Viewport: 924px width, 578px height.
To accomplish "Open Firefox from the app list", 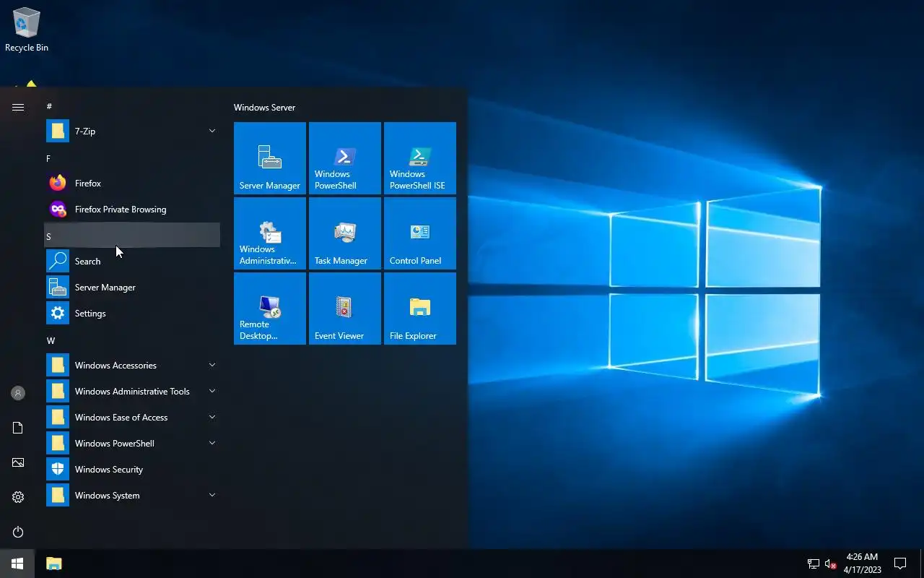I will [x=132, y=184].
